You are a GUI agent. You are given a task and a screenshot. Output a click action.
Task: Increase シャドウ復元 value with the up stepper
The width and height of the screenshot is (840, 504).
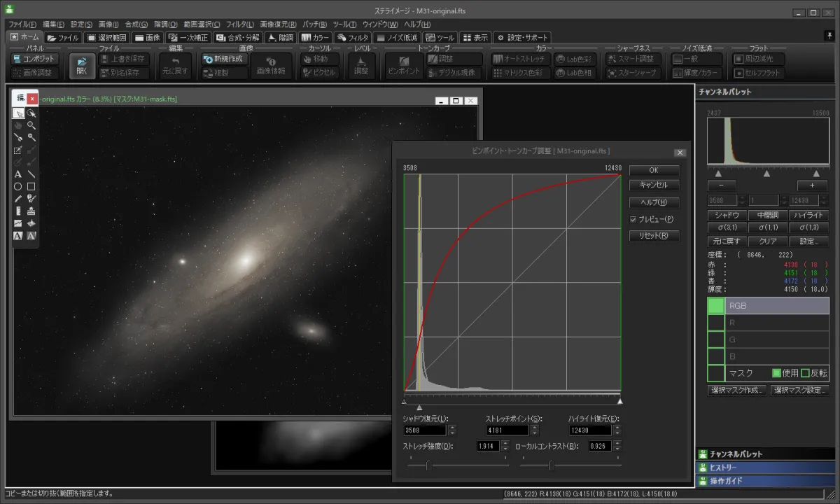click(x=452, y=427)
